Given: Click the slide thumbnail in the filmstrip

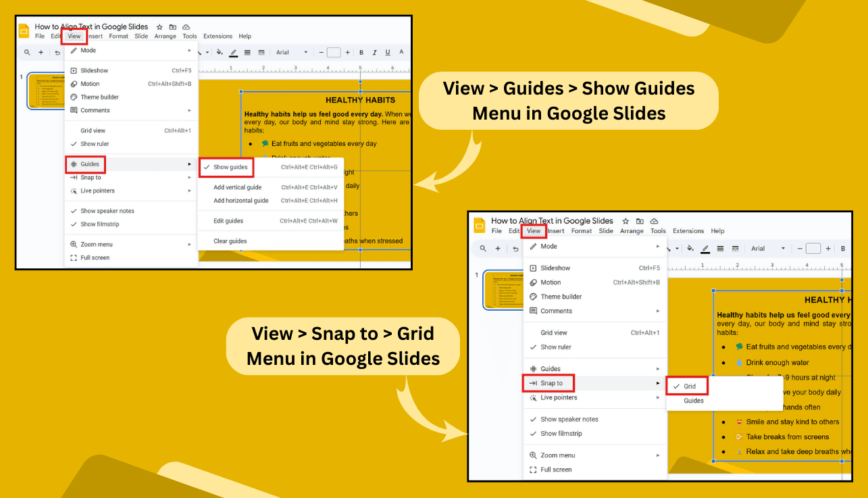Looking at the screenshot, I should pos(46,90).
